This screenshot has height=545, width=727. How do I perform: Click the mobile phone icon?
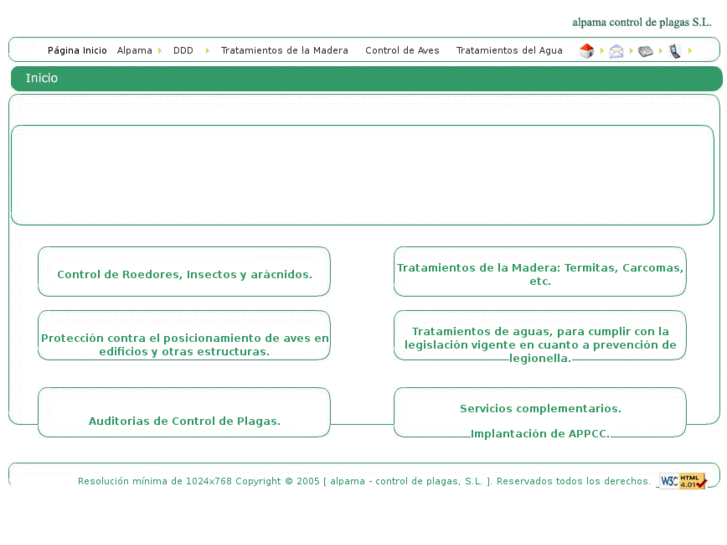coord(675,51)
